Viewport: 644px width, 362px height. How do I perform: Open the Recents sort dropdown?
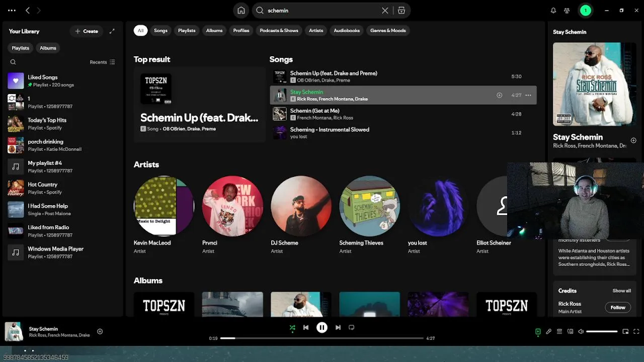tap(102, 62)
